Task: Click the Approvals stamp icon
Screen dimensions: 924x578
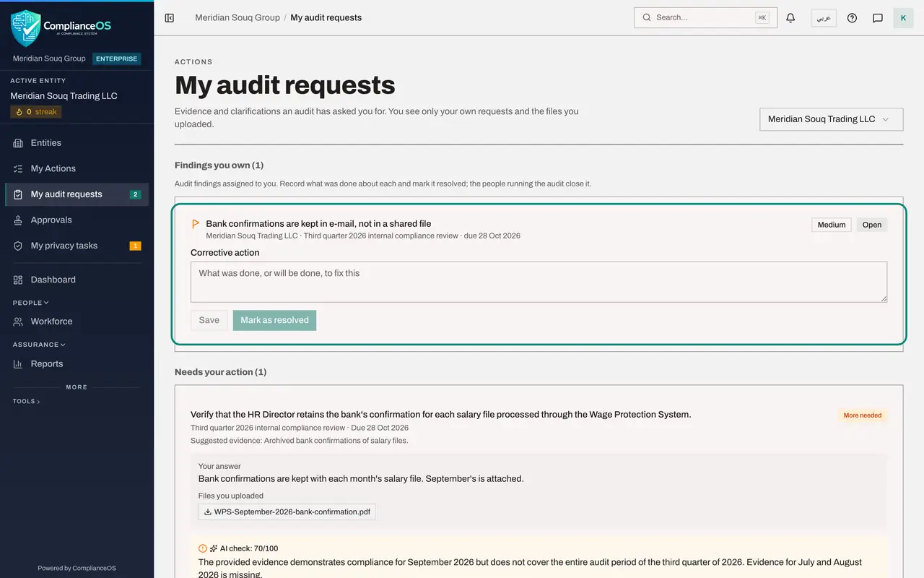Action: pyautogui.click(x=18, y=220)
